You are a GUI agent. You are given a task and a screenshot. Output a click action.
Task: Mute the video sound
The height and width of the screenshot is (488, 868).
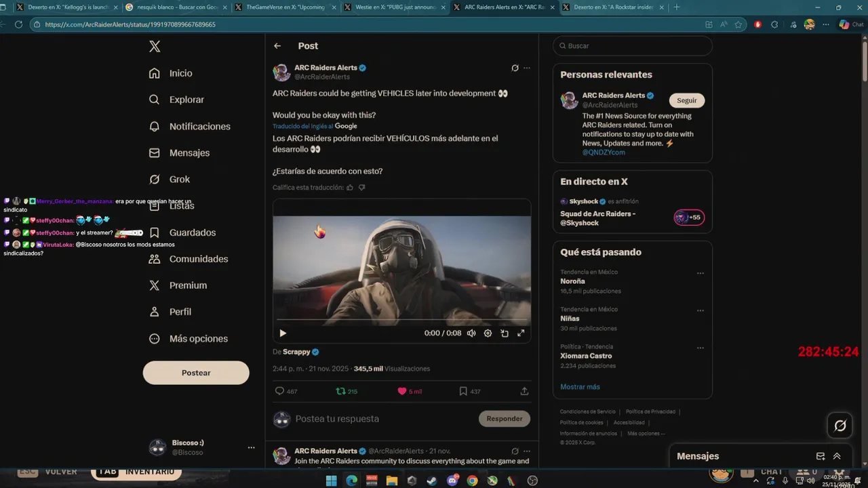click(471, 333)
